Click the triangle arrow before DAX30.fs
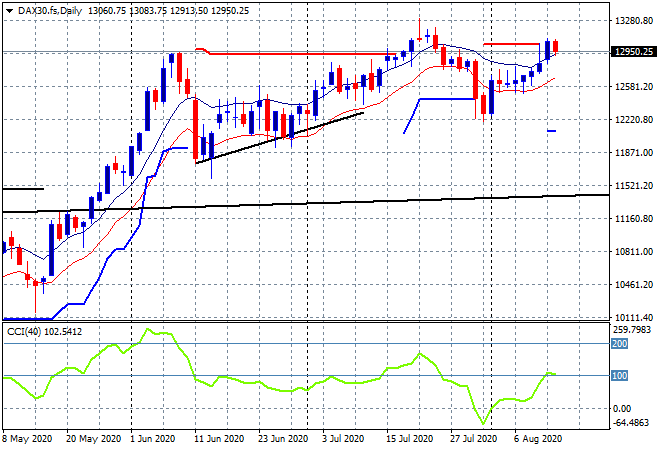 [x=9, y=11]
